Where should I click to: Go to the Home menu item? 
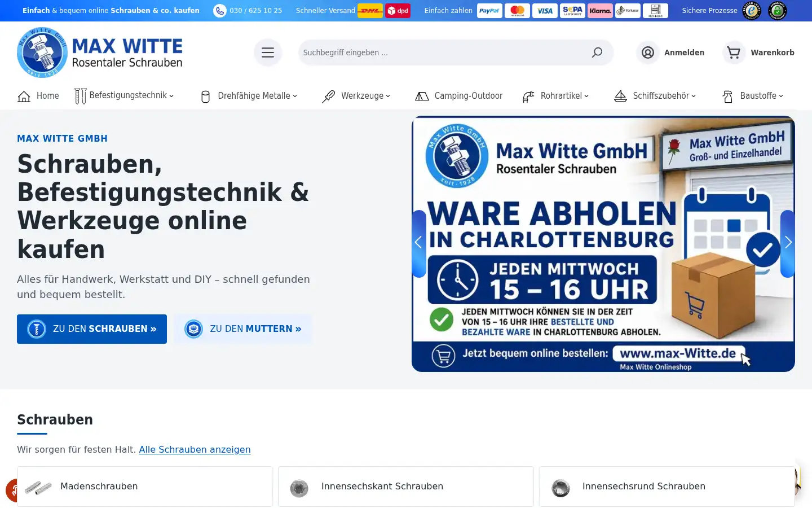point(48,96)
